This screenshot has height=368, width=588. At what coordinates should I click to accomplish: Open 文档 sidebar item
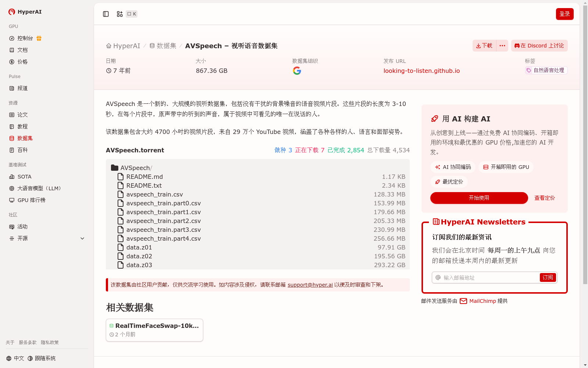tap(18, 50)
